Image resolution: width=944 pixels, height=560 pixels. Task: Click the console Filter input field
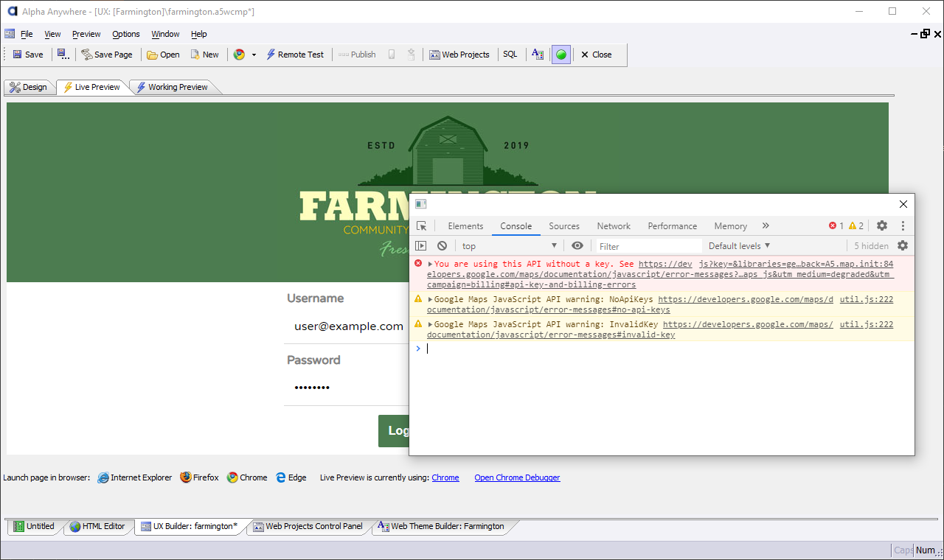point(648,246)
